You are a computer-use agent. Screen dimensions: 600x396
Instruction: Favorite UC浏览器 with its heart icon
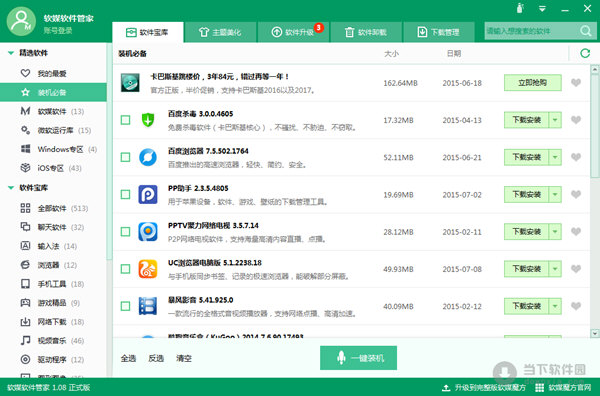point(576,269)
